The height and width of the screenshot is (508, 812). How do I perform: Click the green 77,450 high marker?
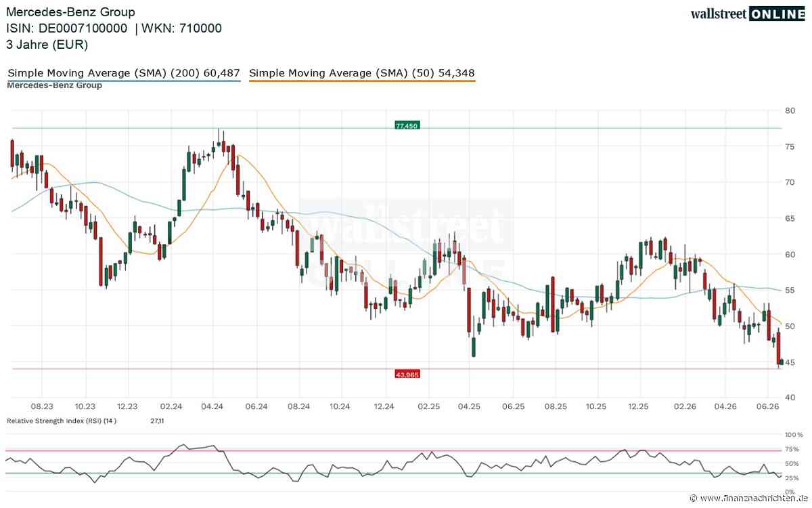click(x=407, y=125)
